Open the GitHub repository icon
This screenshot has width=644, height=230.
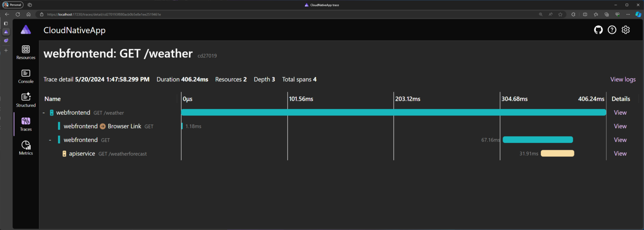(598, 30)
